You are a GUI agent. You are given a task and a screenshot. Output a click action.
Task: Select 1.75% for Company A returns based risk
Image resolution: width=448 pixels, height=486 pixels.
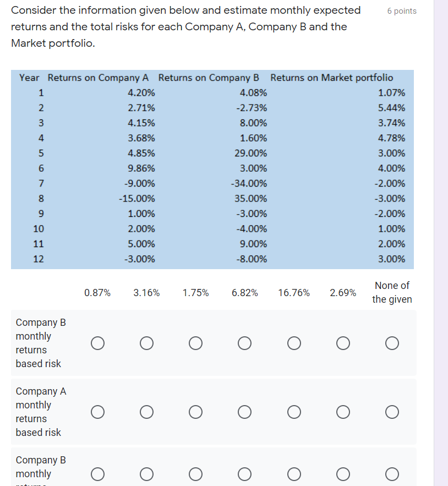[195, 412]
